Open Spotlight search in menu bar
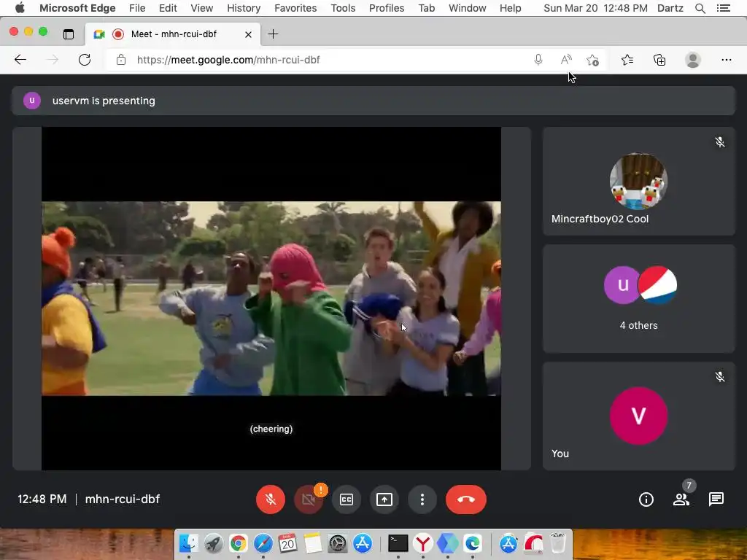 (700, 8)
